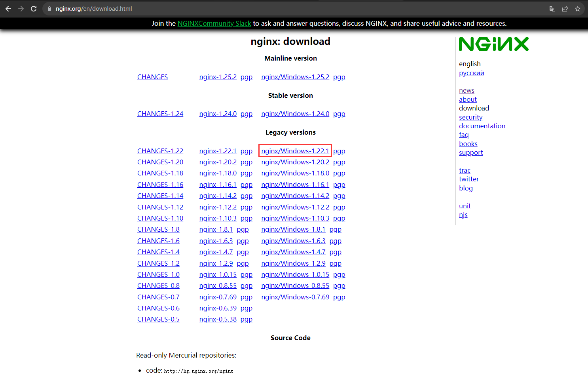
Task: Open the documentation sidebar link
Action: coord(482,126)
